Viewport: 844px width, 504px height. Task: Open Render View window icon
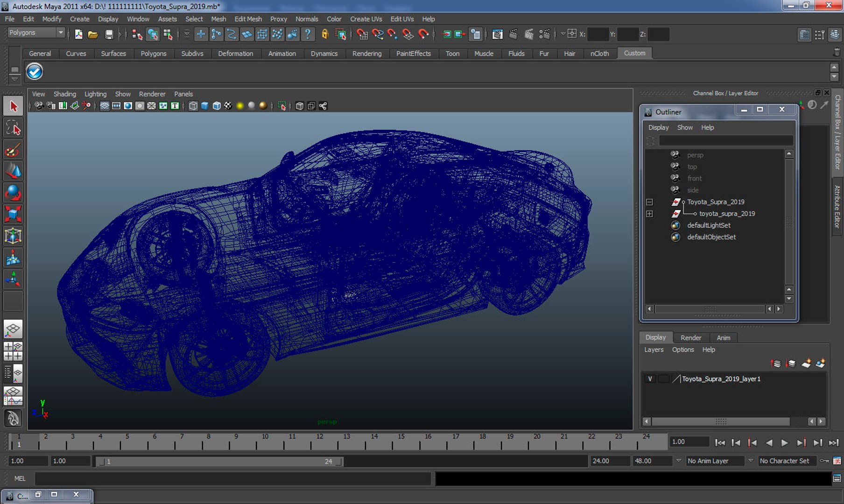click(x=498, y=34)
